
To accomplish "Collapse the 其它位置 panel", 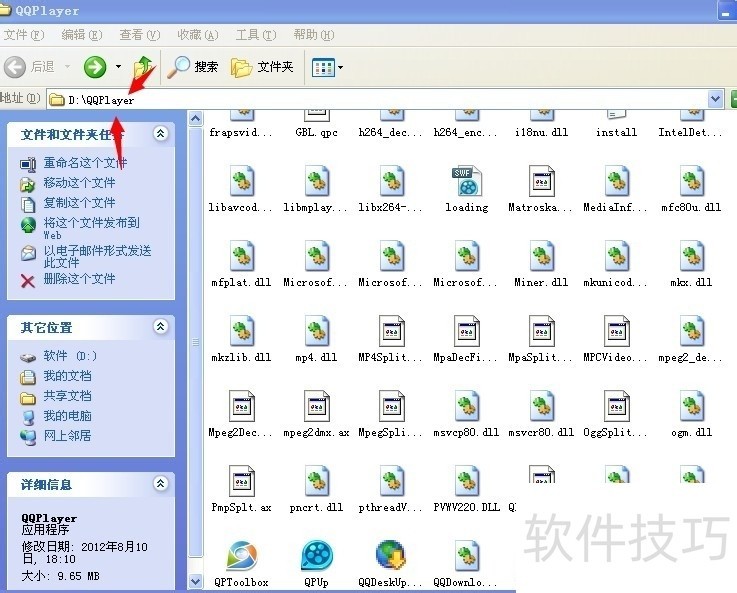I will pos(160,327).
